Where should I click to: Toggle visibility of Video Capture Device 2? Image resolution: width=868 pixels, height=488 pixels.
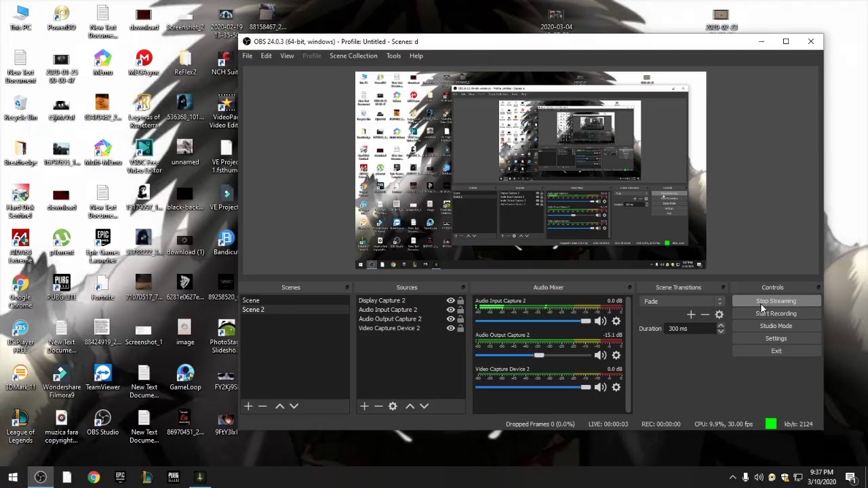pyautogui.click(x=450, y=328)
